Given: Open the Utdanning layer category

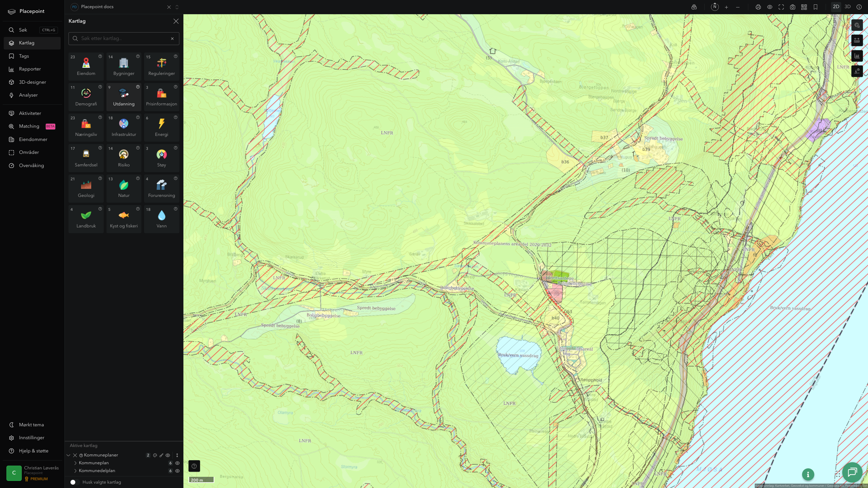Looking at the screenshot, I should [124, 97].
